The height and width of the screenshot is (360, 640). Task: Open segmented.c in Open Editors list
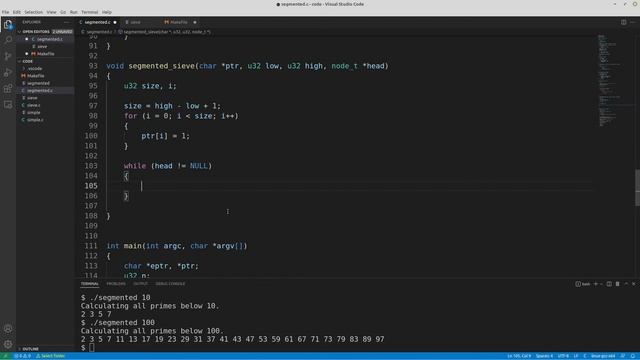point(49,39)
